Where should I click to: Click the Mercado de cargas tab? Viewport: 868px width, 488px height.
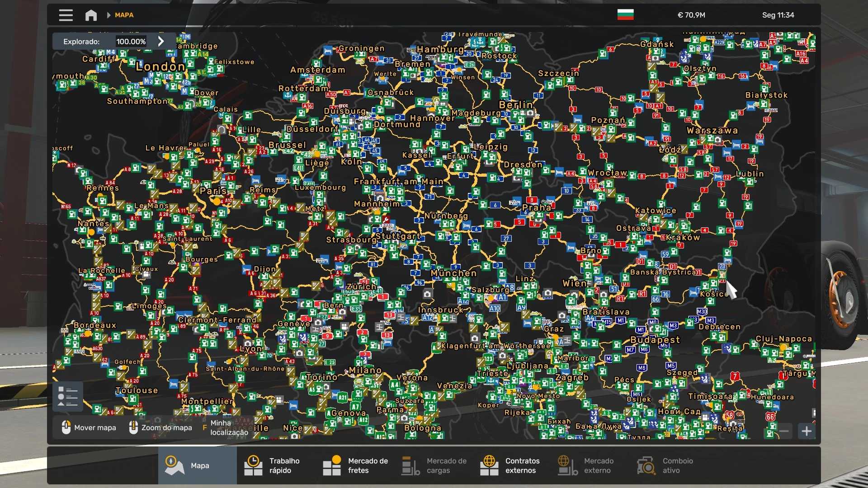tap(434, 465)
